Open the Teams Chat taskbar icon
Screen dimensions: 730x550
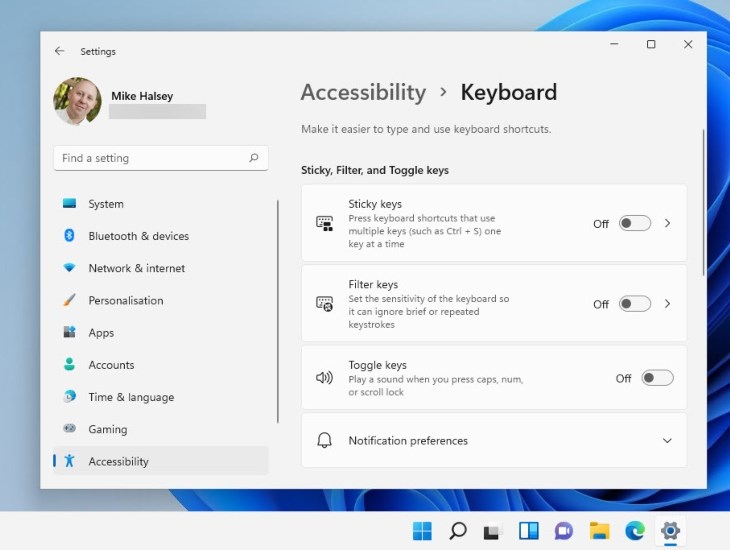click(563, 531)
